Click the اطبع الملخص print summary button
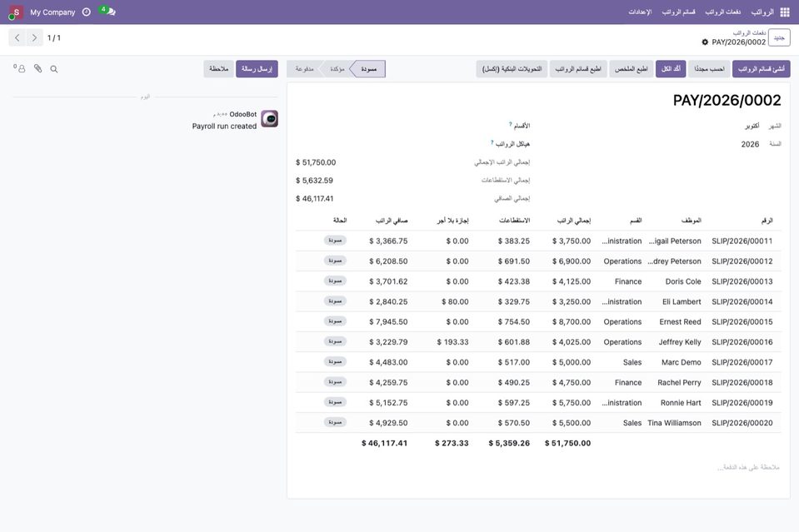Screen dimensions: 799x532 631,69
